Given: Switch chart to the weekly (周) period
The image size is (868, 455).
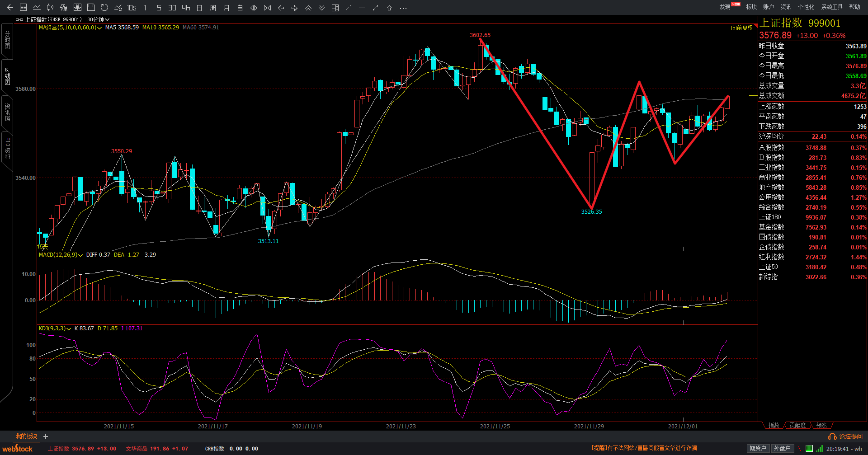Looking at the screenshot, I should (213, 8).
